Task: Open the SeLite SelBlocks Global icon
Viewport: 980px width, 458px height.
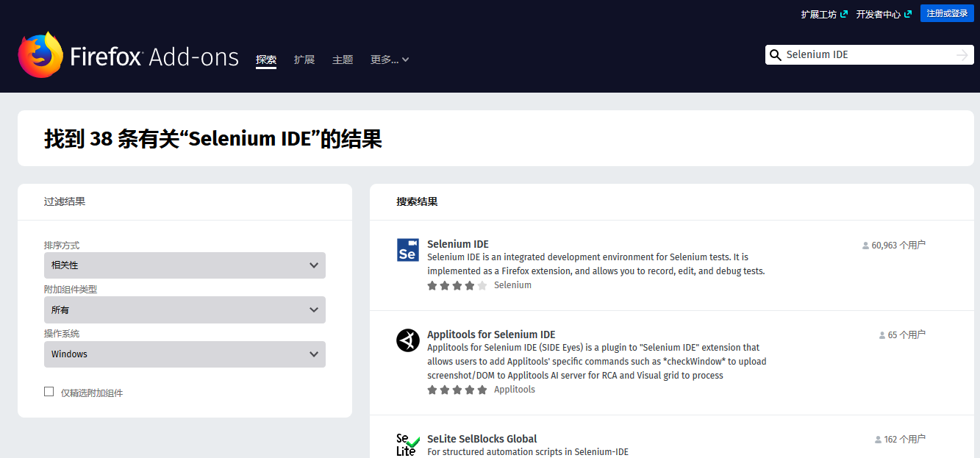Action: pos(407,445)
